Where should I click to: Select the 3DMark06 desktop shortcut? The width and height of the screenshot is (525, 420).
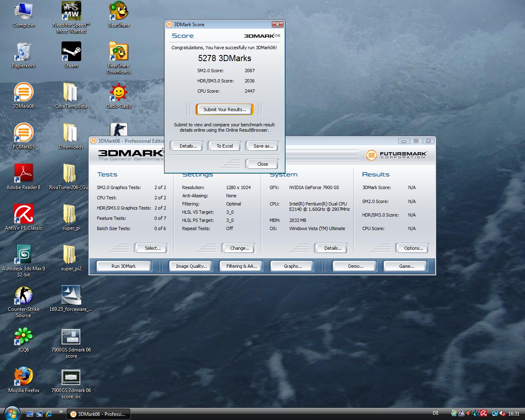23,96
